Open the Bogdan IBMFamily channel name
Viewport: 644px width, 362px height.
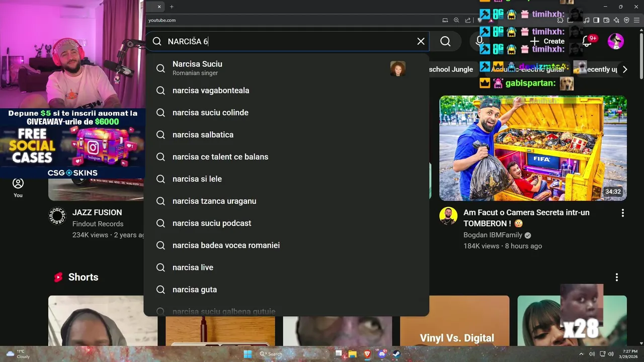click(493, 235)
